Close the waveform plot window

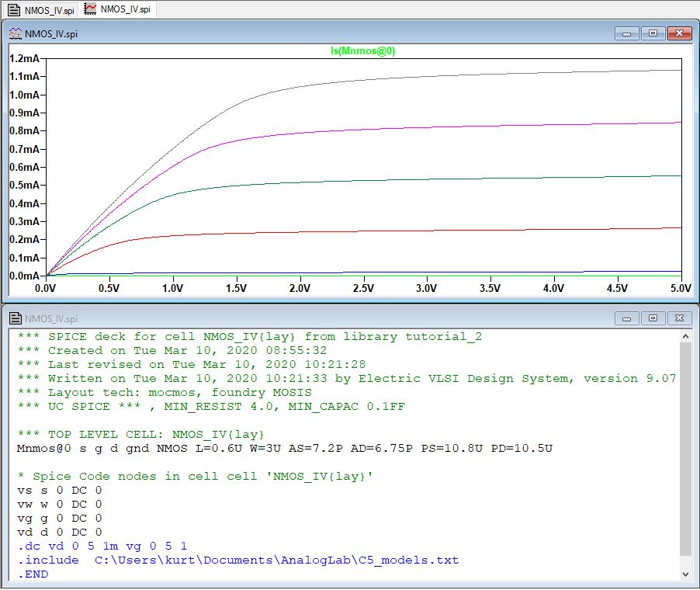[x=680, y=33]
